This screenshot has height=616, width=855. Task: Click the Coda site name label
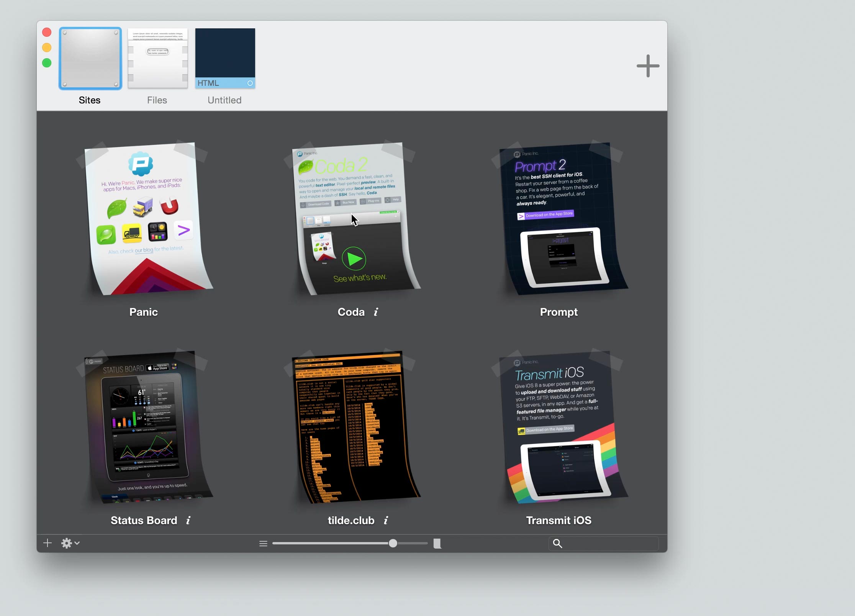(x=351, y=312)
